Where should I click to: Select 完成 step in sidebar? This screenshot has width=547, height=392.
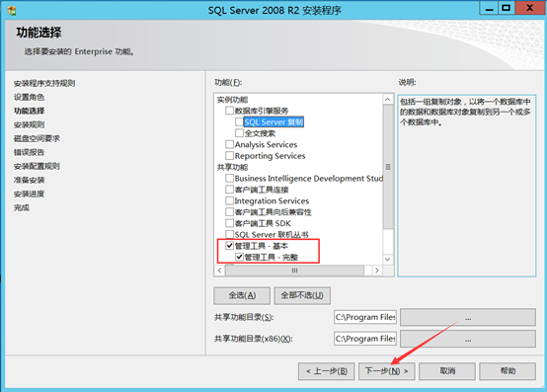[x=22, y=208]
